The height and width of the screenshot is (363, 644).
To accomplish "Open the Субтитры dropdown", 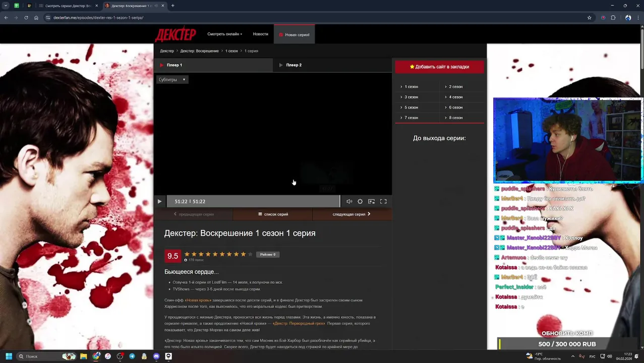I will [x=172, y=80].
